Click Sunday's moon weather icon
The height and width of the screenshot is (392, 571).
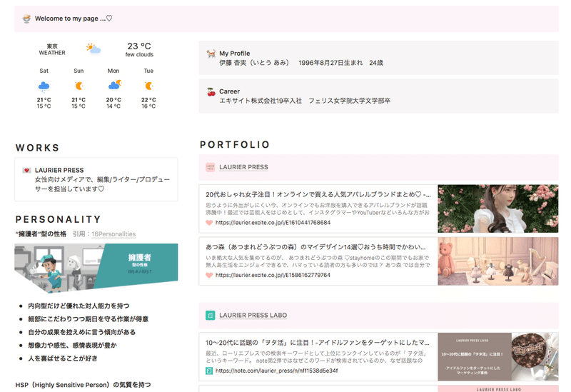pyautogui.click(x=79, y=86)
